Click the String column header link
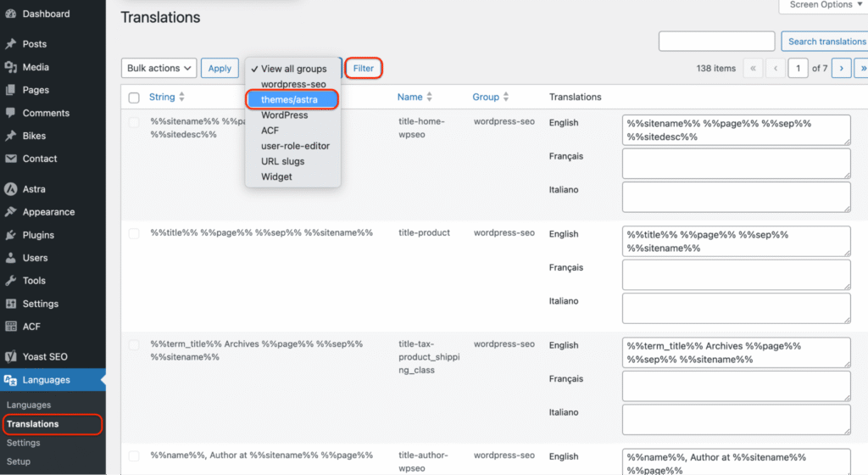 tap(162, 97)
